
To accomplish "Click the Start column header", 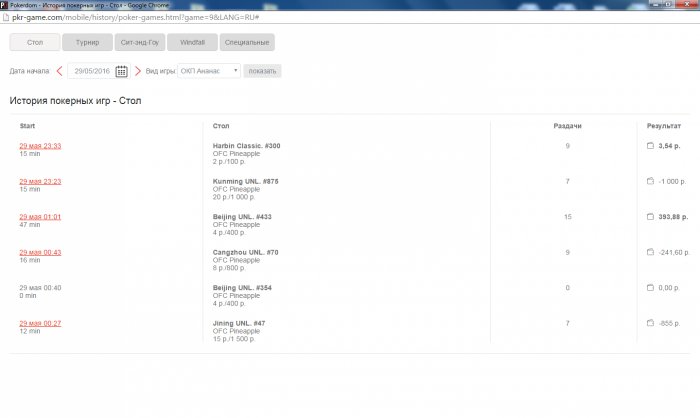I will point(27,126).
